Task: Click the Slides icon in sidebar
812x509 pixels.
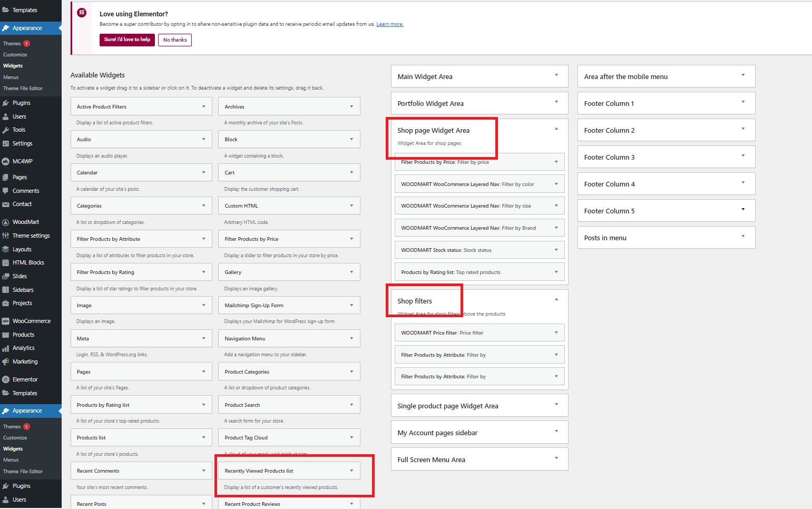Action: point(6,276)
